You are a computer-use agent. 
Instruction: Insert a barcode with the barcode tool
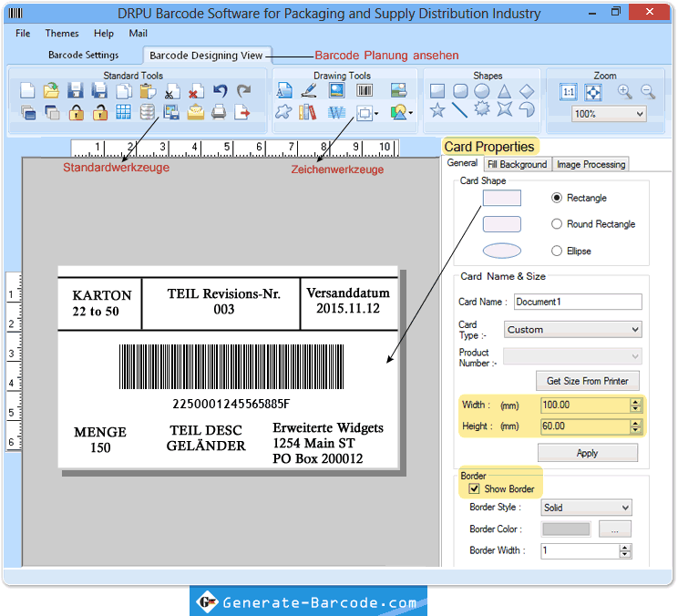(x=365, y=90)
